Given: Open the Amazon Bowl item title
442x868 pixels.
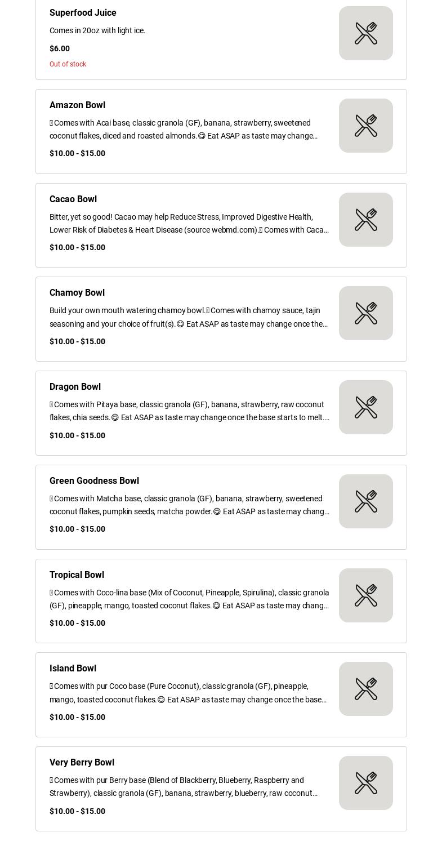Looking at the screenshot, I should (77, 105).
